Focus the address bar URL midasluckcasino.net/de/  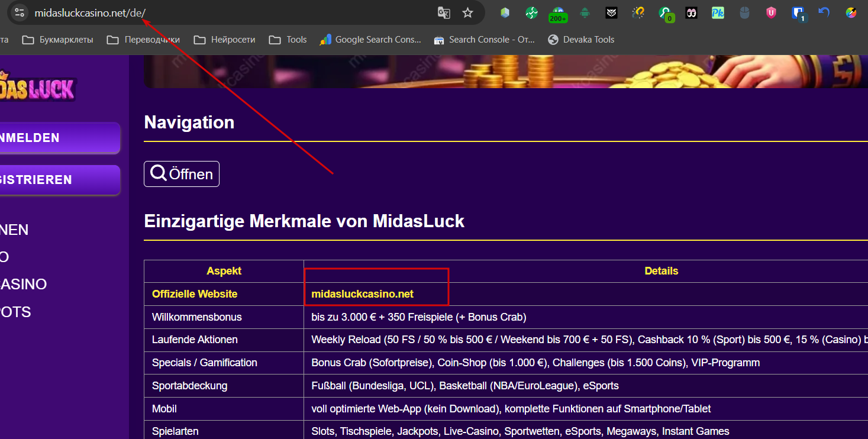(90, 12)
